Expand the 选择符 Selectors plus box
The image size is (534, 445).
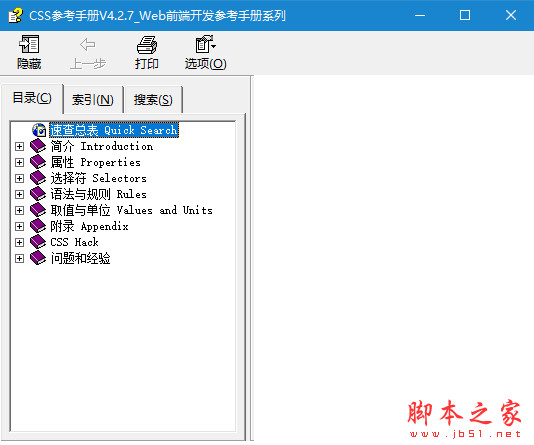(19, 178)
